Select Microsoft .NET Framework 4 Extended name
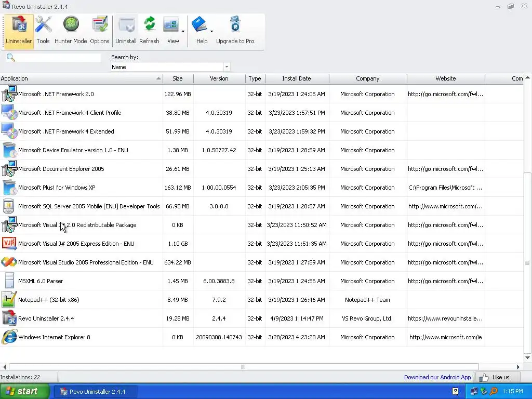 coord(66,131)
